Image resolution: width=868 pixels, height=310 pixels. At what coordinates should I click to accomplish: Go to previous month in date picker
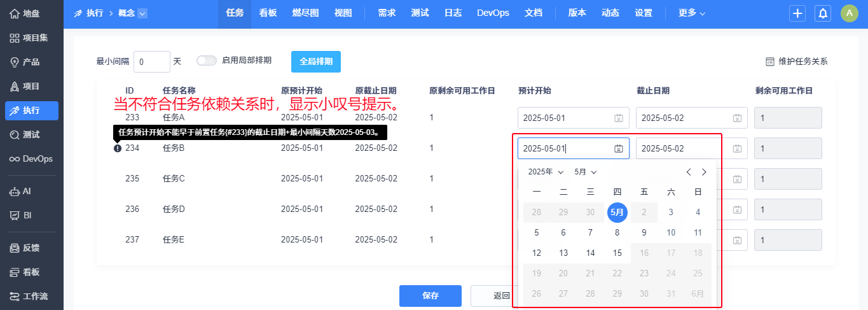coord(689,172)
